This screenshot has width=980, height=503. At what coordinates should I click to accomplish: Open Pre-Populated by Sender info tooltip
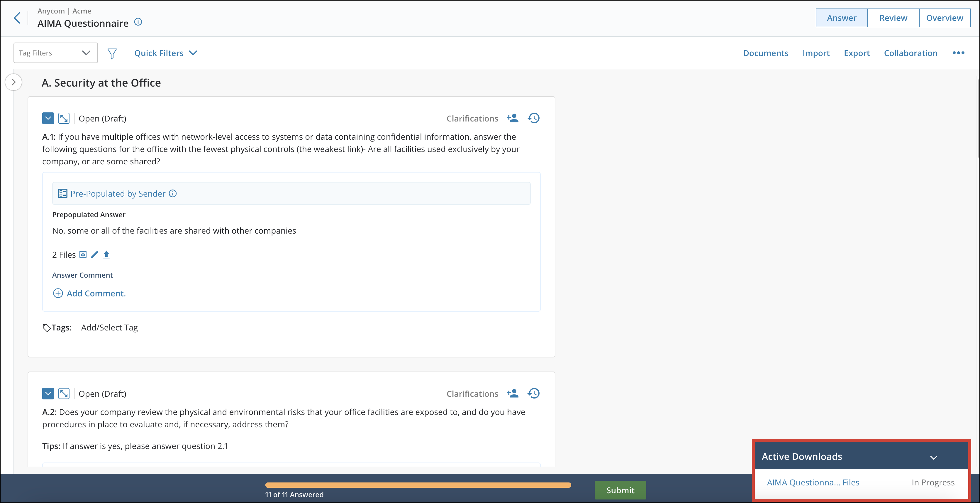point(173,193)
